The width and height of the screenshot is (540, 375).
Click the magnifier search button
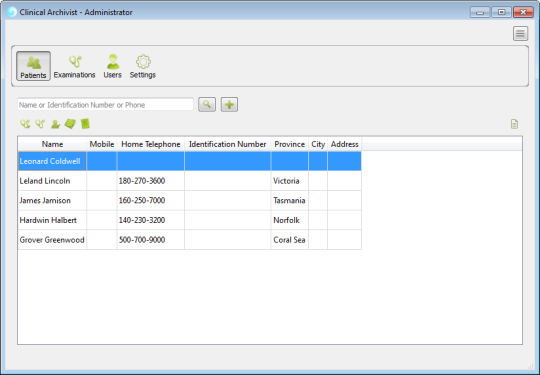[207, 104]
